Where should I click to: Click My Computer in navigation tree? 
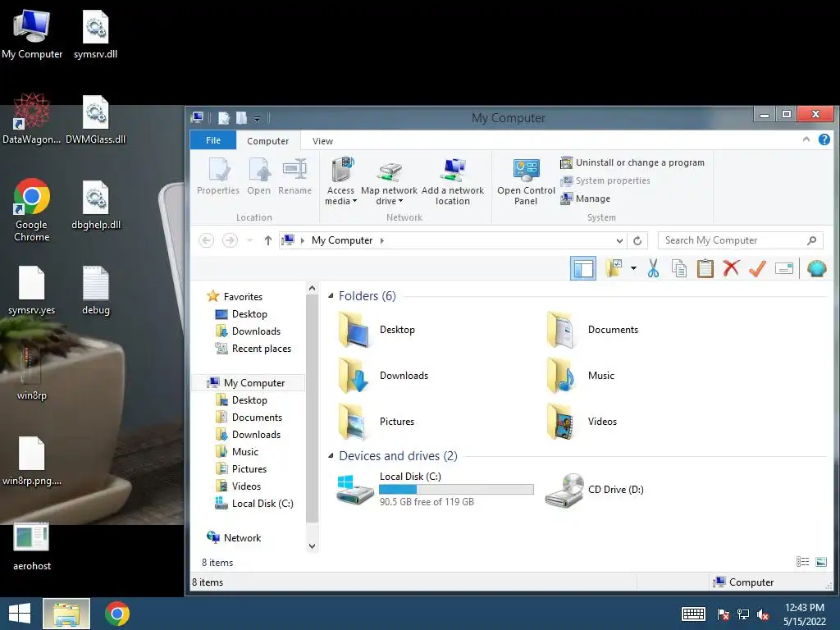coord(247,382)
